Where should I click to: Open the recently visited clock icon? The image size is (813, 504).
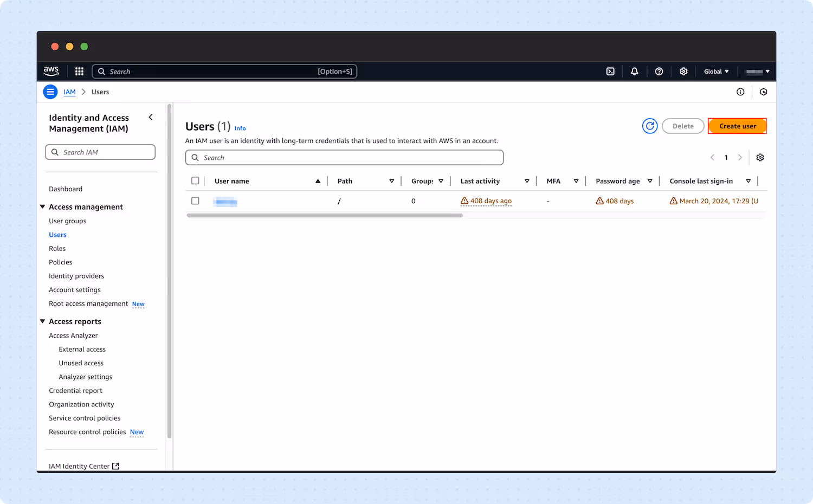click(764, 92)
